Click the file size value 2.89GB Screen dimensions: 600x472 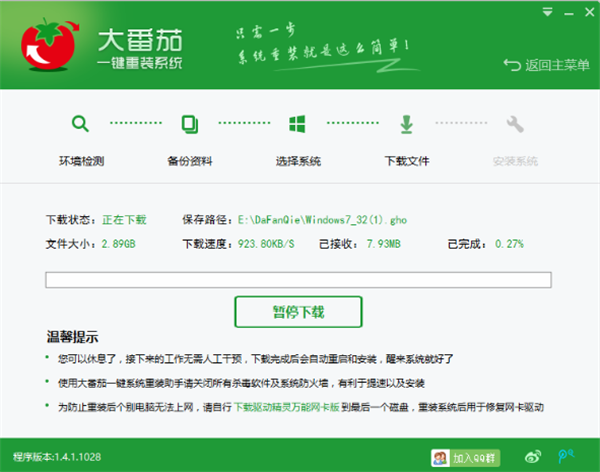point(118,244)
